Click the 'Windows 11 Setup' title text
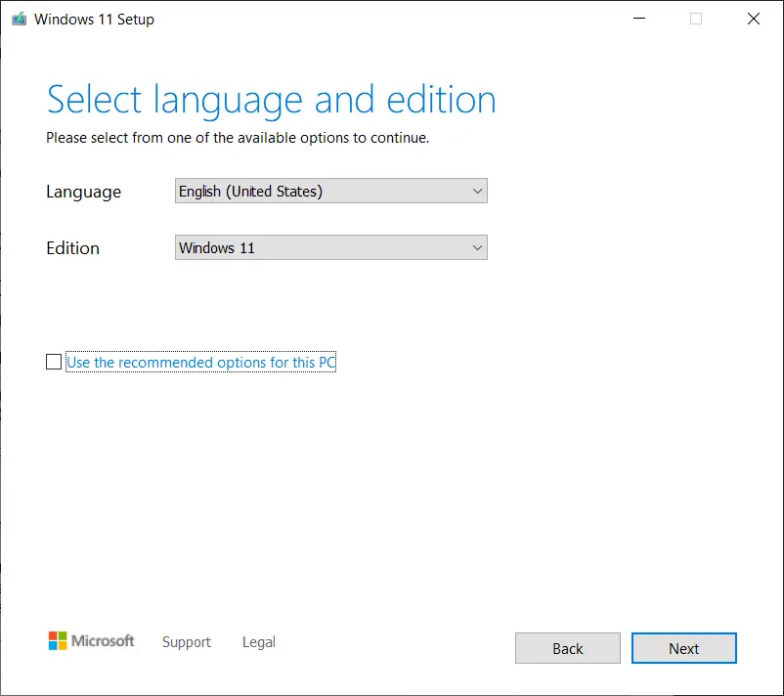This screenshot has height=696, width=784. (x=94, y=20)
